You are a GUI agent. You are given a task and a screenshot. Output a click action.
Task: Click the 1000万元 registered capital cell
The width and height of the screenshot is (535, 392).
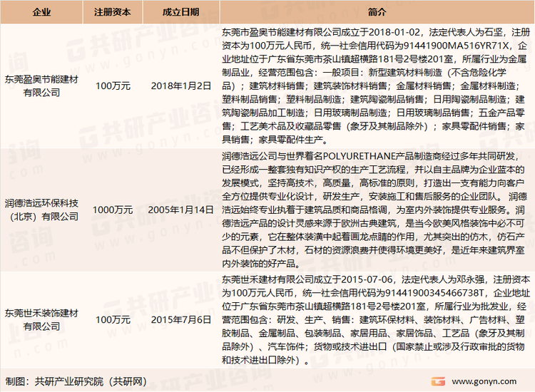(113, 210)
